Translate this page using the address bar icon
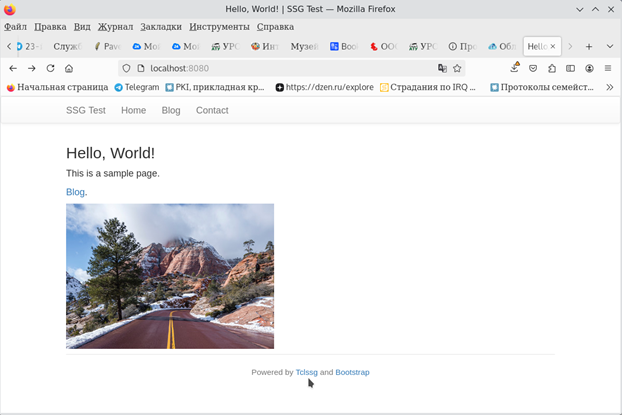 (442, 69)
